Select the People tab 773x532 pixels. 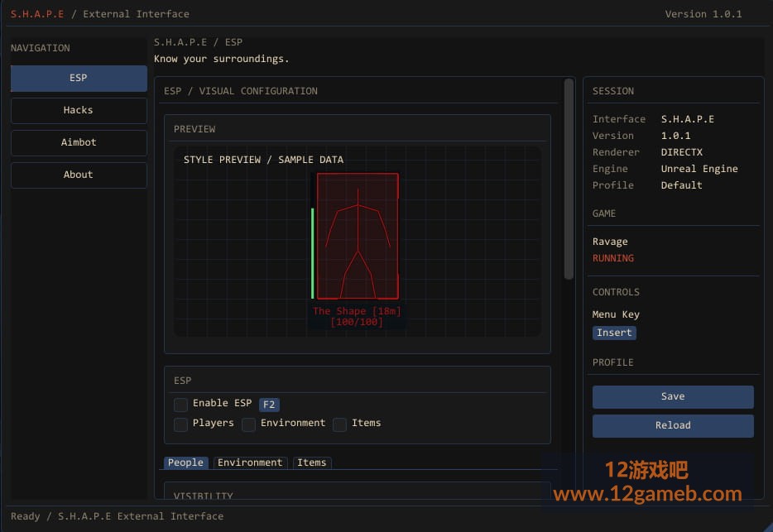[186, 463]
